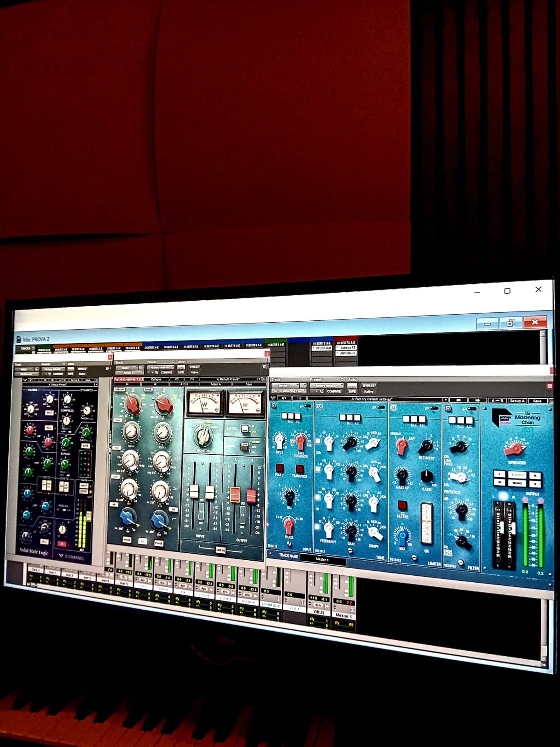Click left blue high-pass knob in Scheps 73

point(127,517)
